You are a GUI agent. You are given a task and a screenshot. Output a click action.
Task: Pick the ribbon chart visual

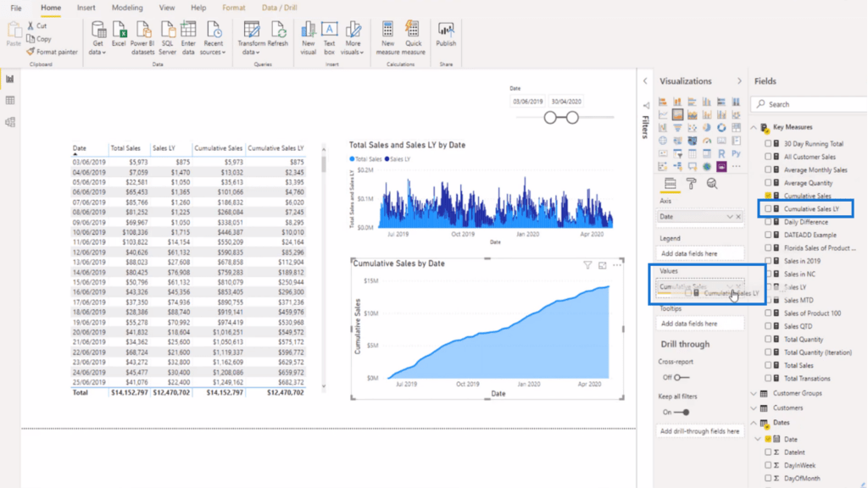737,114
